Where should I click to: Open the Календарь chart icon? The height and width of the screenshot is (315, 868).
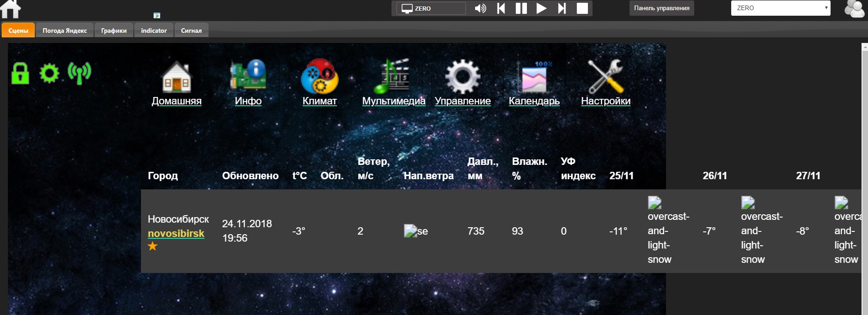pyautogui.click(x=534, y=77)
